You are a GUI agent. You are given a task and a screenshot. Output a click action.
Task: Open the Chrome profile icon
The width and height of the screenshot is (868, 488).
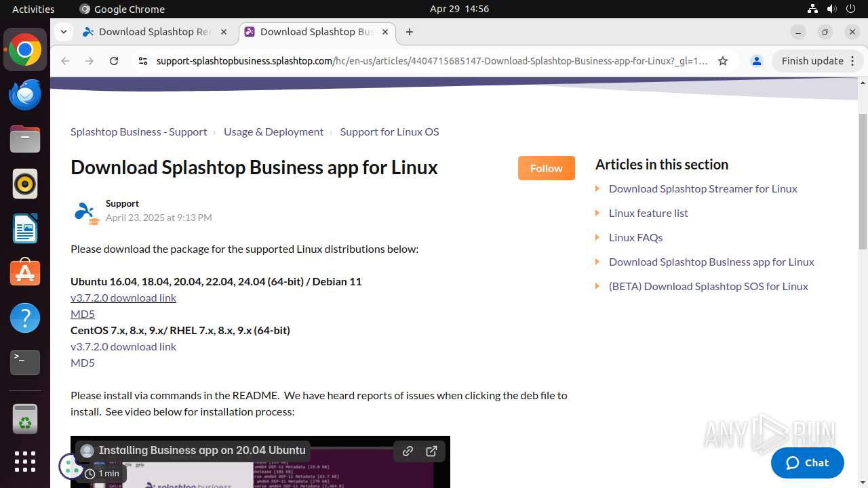[x=756, y=61]
